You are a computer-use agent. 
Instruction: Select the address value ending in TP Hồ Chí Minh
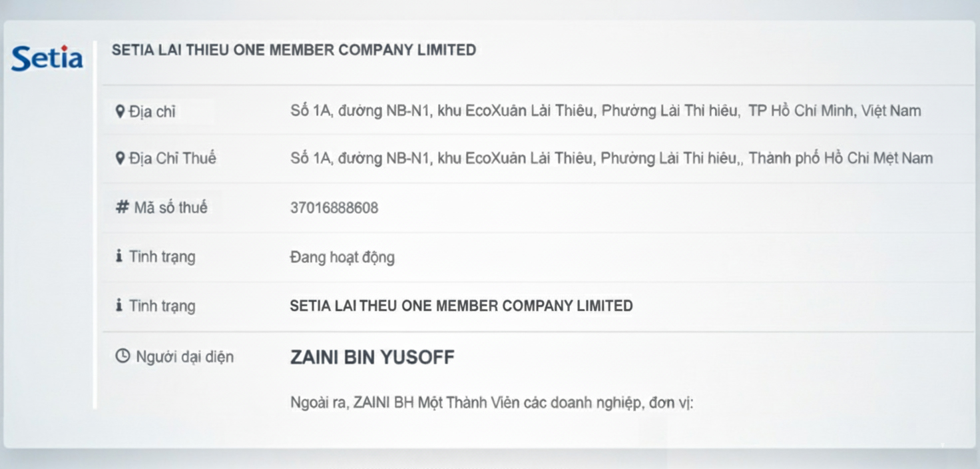coord(605,111)
